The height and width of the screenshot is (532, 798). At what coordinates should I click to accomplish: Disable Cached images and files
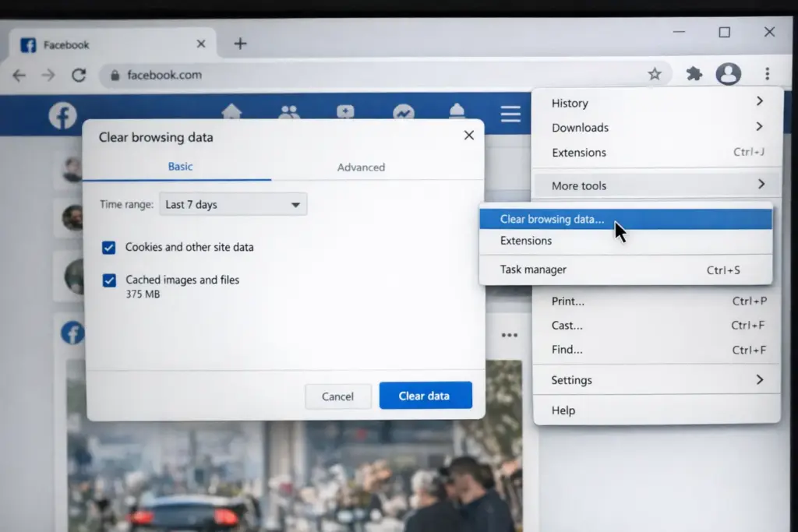(109, 280)
